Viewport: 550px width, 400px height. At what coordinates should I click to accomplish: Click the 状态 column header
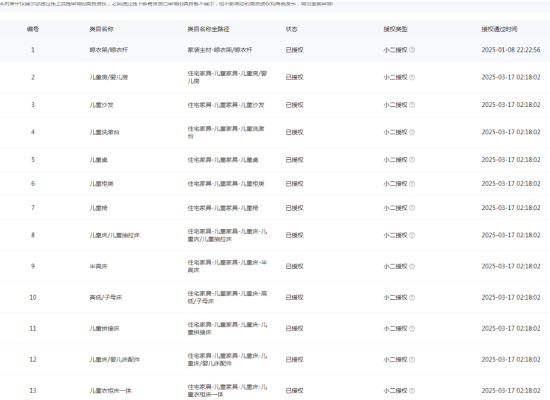(x=291, y=29)
